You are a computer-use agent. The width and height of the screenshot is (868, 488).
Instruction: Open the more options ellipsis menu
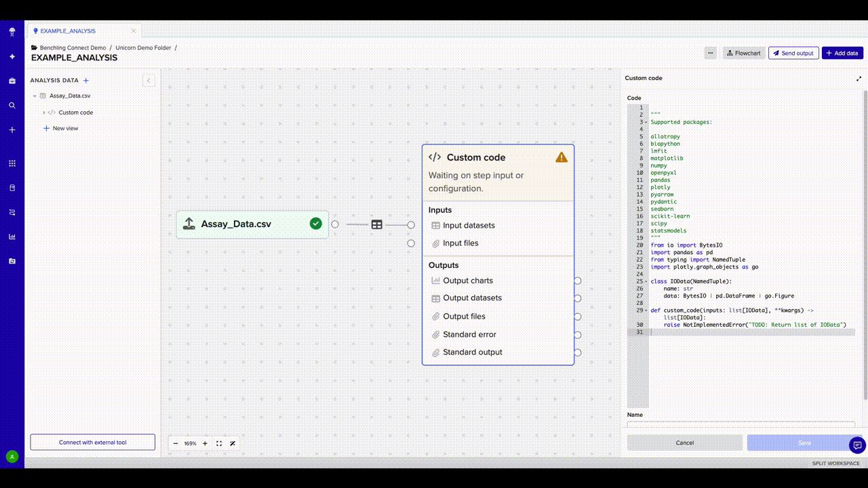[710, 53]
